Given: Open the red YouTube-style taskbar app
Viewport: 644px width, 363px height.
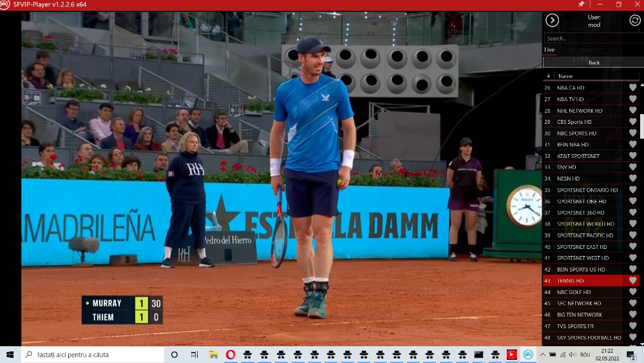Looking at the screenshot, I should (x=511, y=355).
